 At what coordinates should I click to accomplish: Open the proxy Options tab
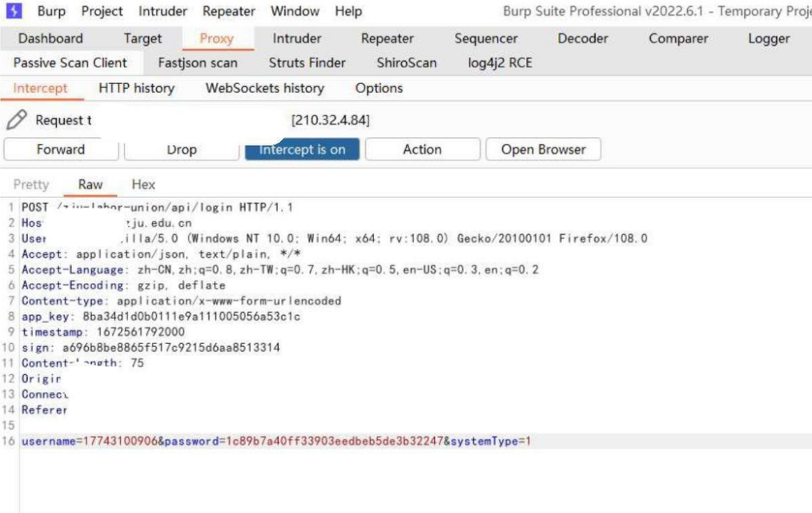pos(379,88)
